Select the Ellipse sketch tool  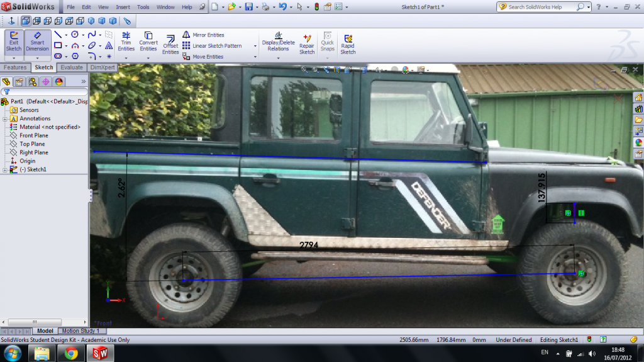pos(92,45)
